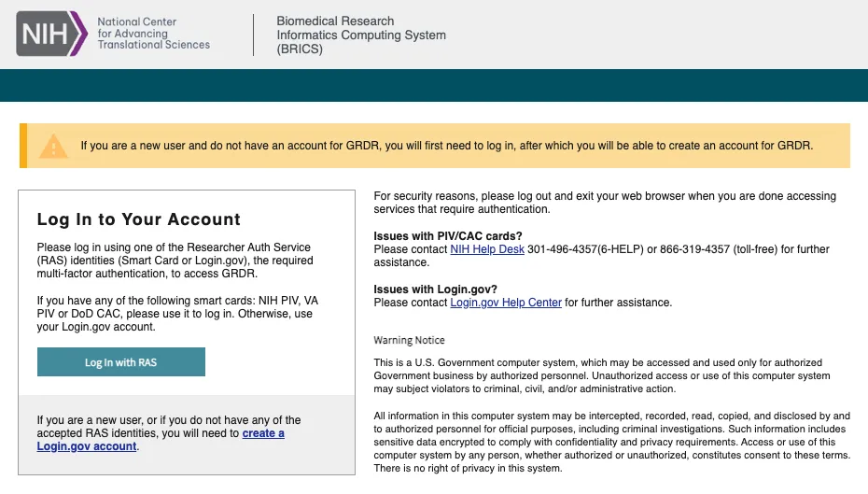Open the Login.gov Help Center link
Viewport: 868px width, 494px height.
tap(506, 303)
